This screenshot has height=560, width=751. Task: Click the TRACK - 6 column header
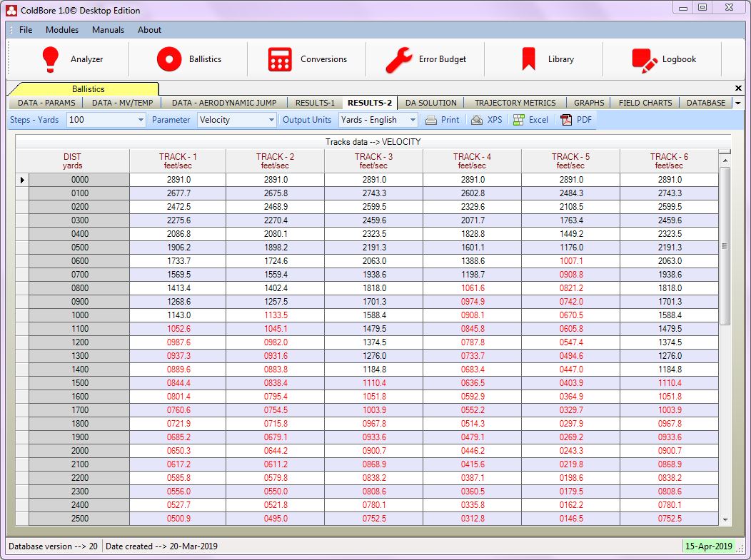[x=669, y=161]
